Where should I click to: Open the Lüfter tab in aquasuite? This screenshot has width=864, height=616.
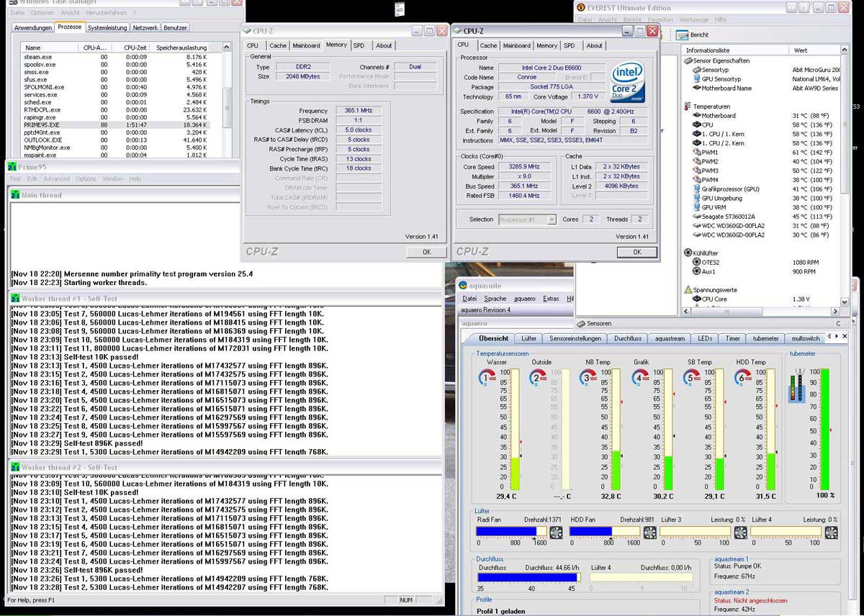529,338
